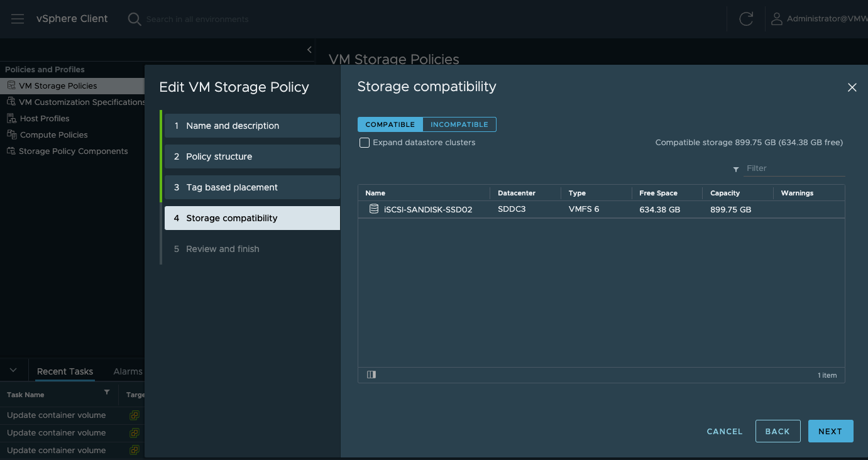Go to step 3 Tag based placement
The height and width of the screenshot is (460, 868).
click(x=252, y=187)
